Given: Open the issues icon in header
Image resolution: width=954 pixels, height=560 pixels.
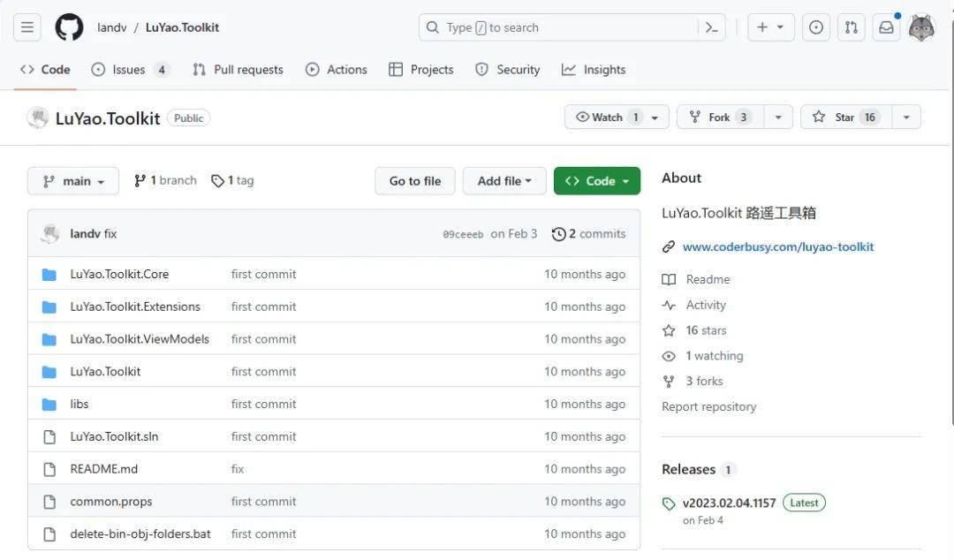Looking at the screenshot, I should pyautogui.click(x=816, y=27).
